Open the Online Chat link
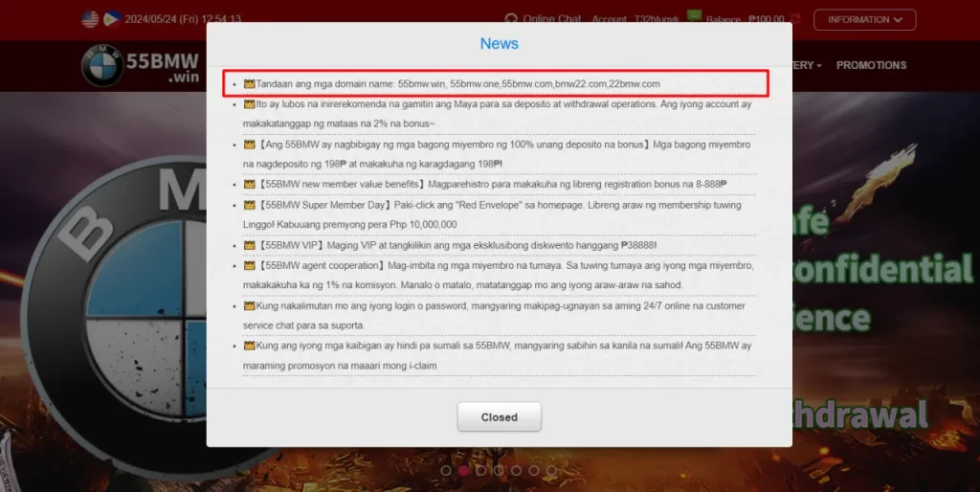The height and width of the screenshot is (492, 980). click(552, 19)
